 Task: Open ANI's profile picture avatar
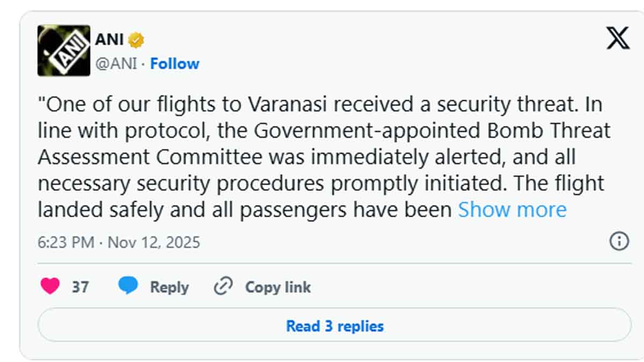[63, 50]
